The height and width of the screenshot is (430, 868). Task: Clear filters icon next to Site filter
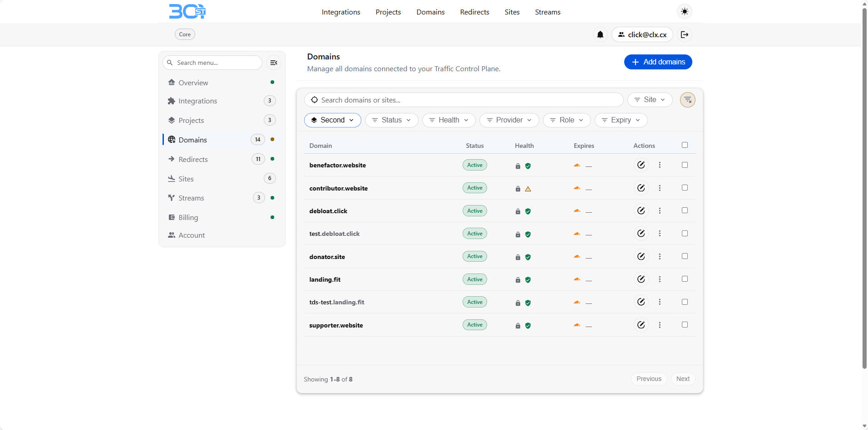point(688,100)
